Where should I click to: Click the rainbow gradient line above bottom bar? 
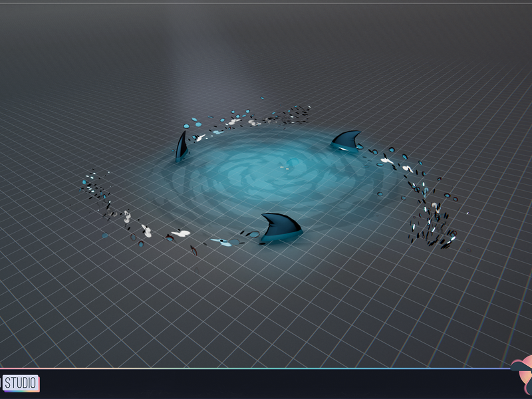click(255, 368)
